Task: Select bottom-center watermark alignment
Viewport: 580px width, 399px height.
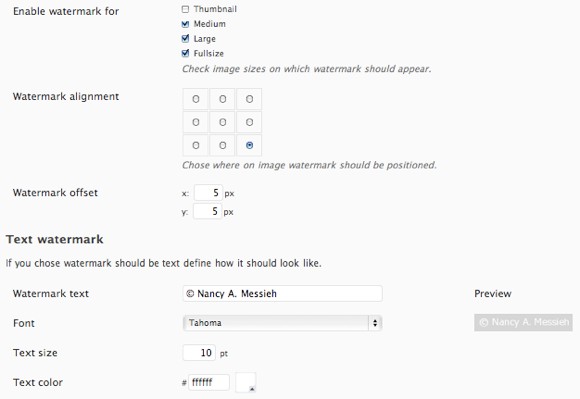Action: [222, 146]
